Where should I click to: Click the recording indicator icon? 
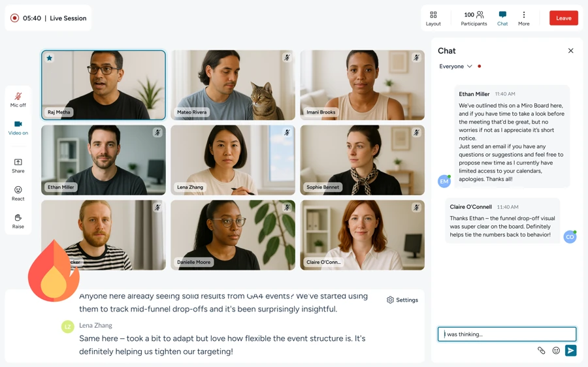tap(14, 18)
